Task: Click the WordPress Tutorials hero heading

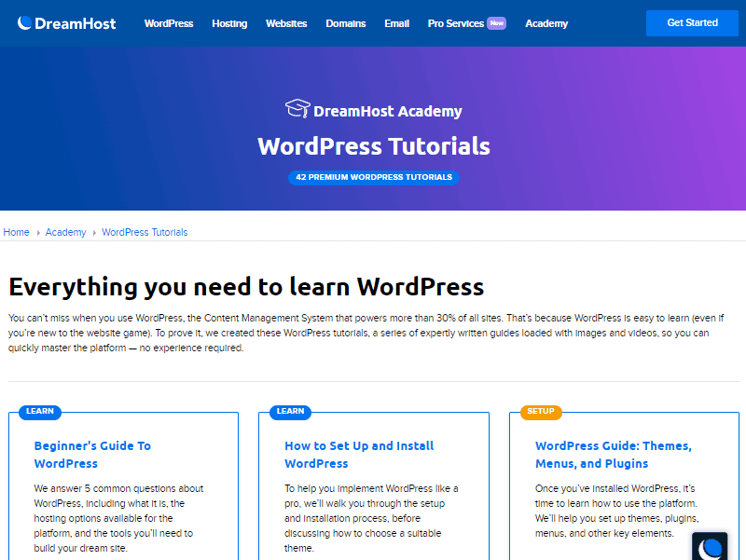Action: (x=374, y=146)
